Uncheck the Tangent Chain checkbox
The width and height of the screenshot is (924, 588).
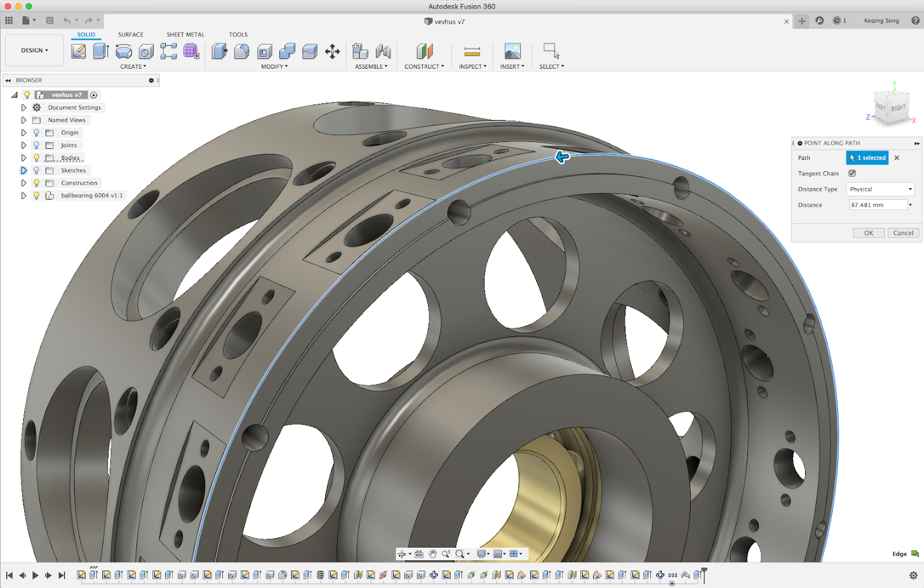[852, 173]
